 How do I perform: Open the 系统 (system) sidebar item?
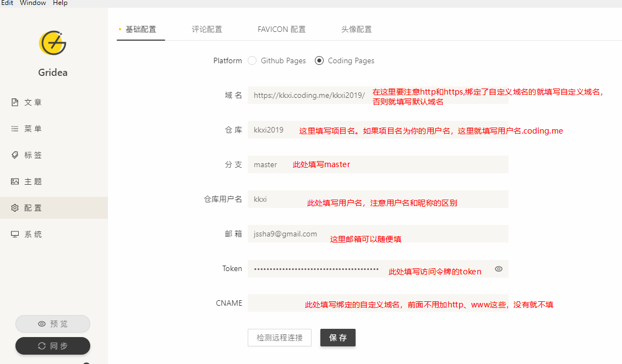[54, 234]
